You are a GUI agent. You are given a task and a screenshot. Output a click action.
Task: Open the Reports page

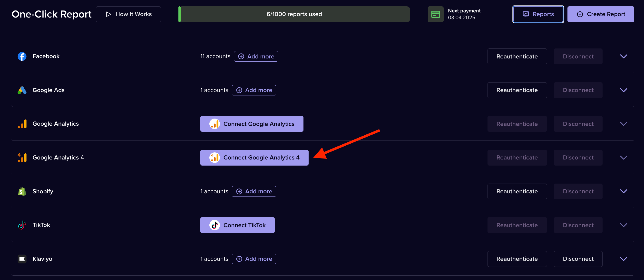pos(538,14)
